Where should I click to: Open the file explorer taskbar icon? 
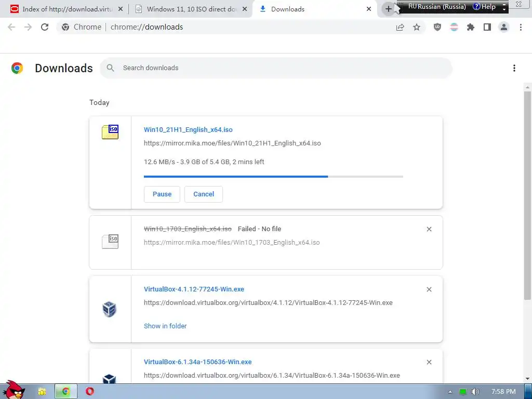tap(42, 392)
